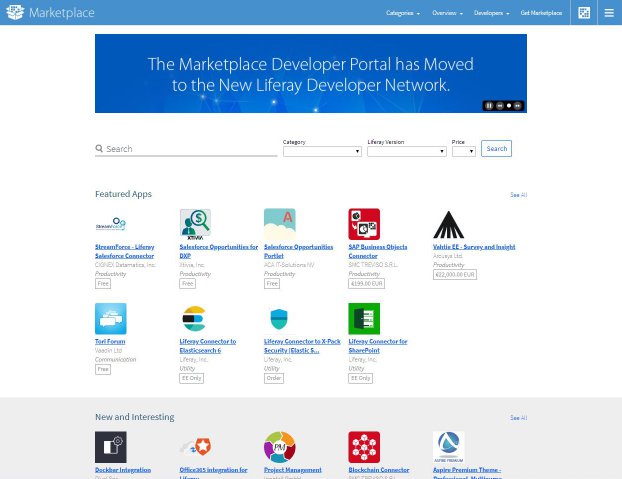This screenshot has width=622, height=479.
Task: Open the Liferay Version dropdown
Action: (x=407, y=151)
